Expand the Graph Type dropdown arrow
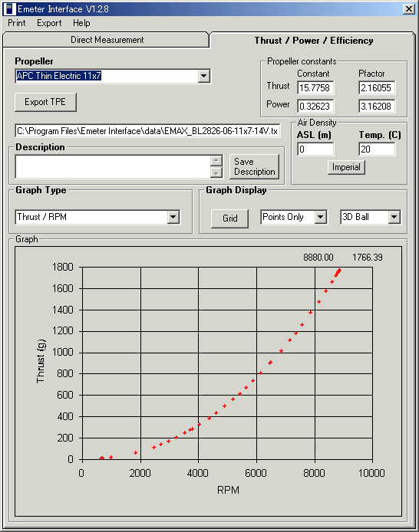The height and width of the screenshot is (532, 419). (x=173, y=217)
